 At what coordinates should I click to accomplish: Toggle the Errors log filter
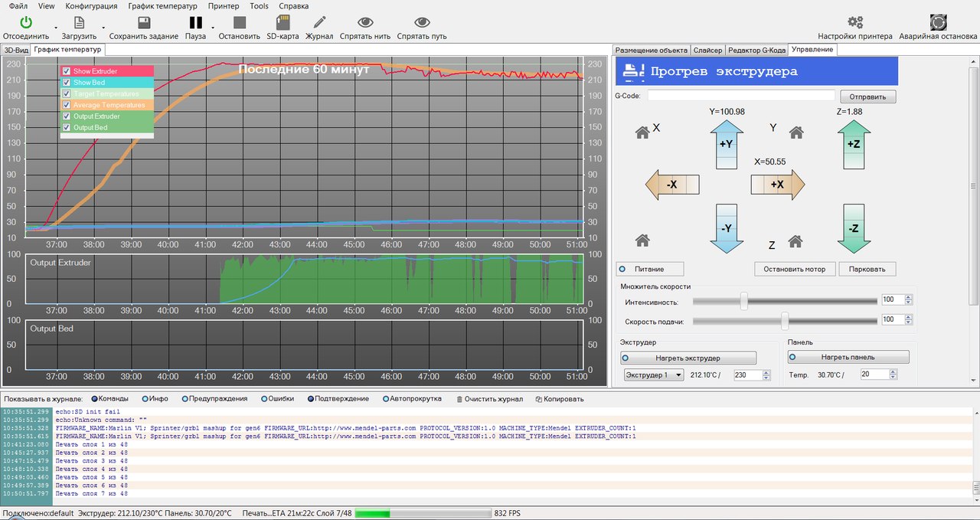(265, 399)
